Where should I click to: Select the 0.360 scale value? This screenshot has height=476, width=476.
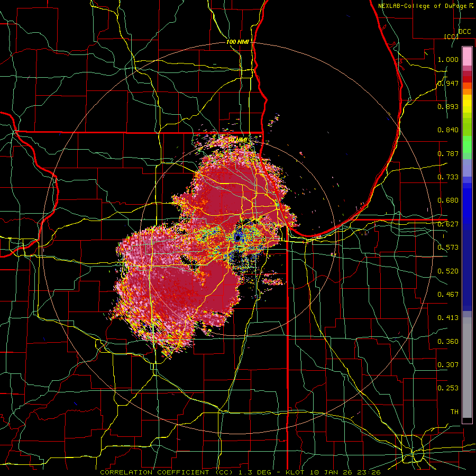coord(448,342)
